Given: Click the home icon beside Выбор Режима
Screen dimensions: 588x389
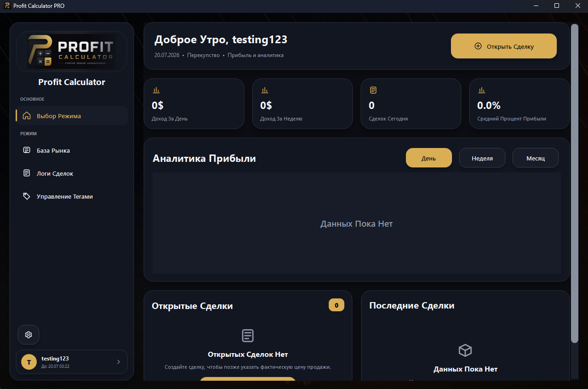Looking at the screenshot, I should 27,116.
